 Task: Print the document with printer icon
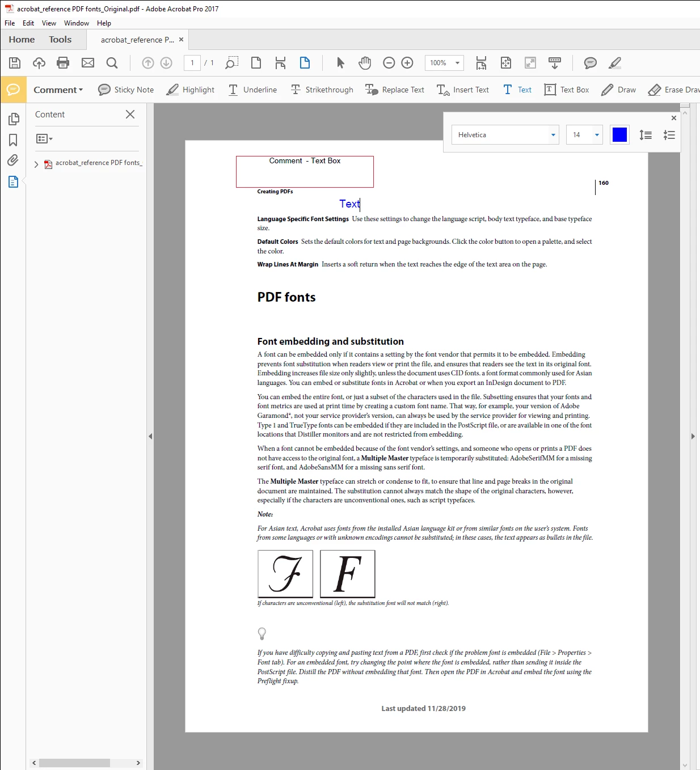(x=63, y=63)
